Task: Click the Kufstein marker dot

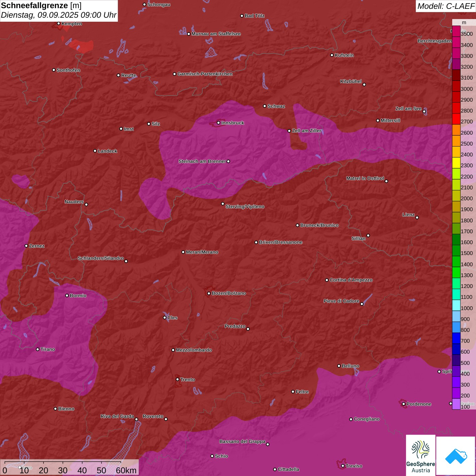Action: [x=332, y=55]
